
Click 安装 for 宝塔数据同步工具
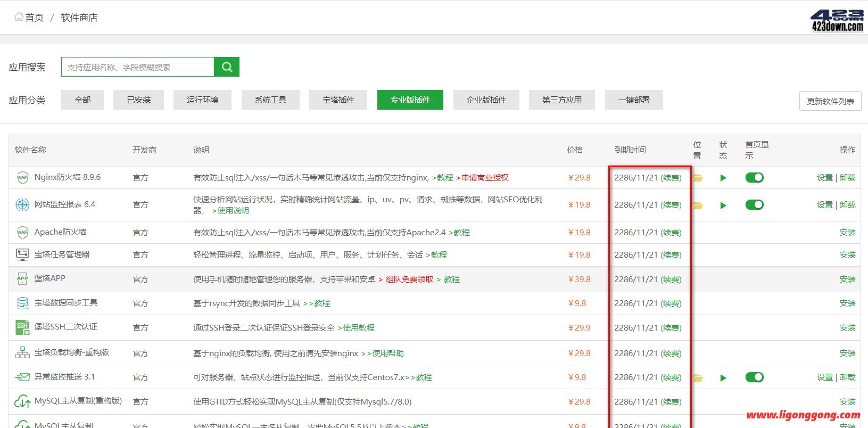pyautogui.click(x=848, y=303)
